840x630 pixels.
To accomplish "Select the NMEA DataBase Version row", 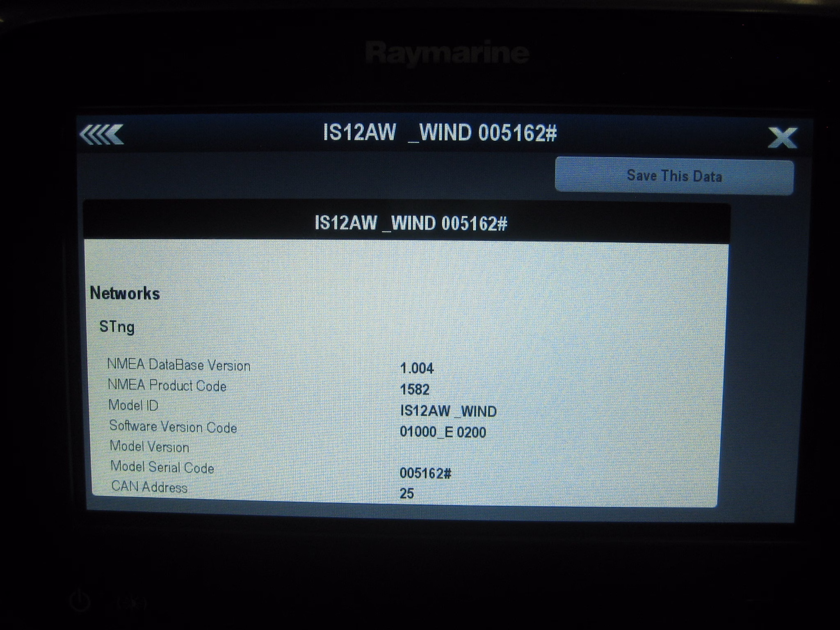I will click(x=179, y=365).
